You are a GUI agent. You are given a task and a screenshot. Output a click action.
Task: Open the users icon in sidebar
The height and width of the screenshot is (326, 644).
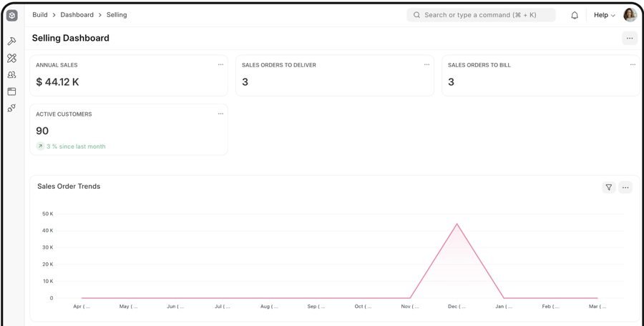pyautogui.click(x=12, y=75)
